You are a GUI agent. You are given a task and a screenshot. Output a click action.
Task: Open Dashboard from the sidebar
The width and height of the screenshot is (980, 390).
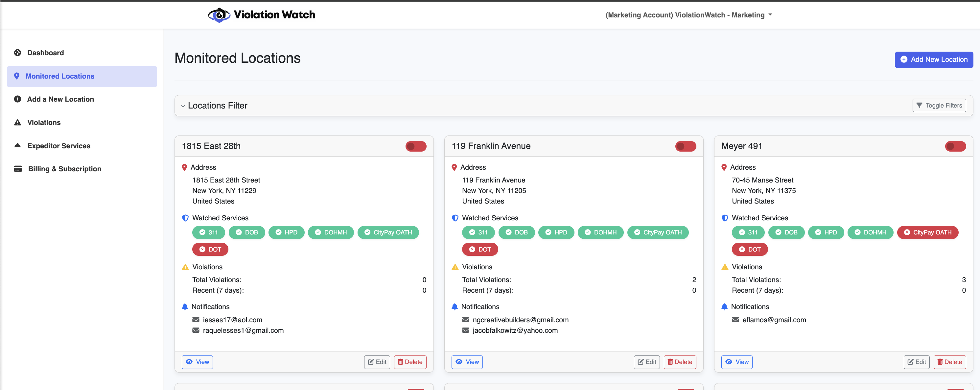(x=82, y=53)
